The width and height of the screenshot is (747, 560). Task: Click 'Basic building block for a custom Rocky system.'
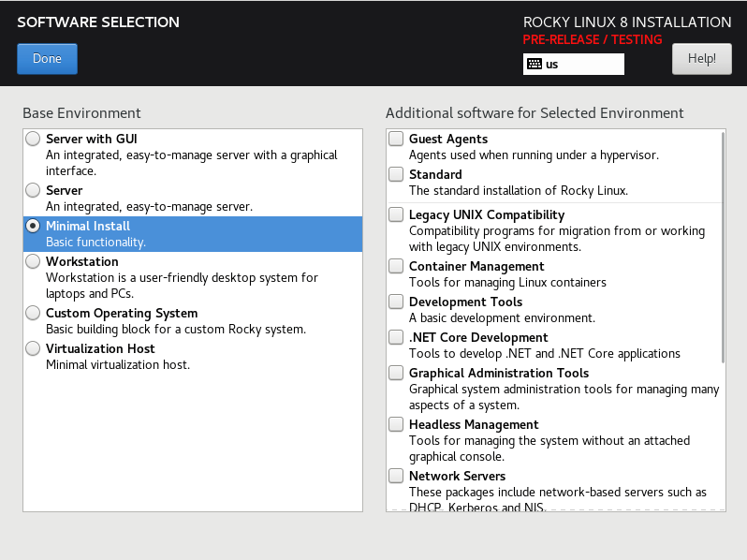(176, 330)
